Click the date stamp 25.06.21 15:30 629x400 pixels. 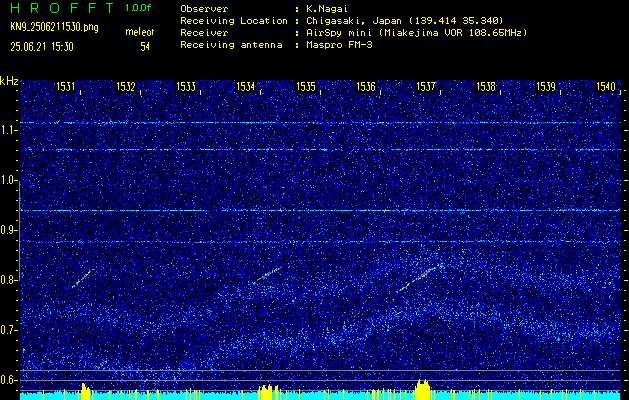(x=42, y=47)
